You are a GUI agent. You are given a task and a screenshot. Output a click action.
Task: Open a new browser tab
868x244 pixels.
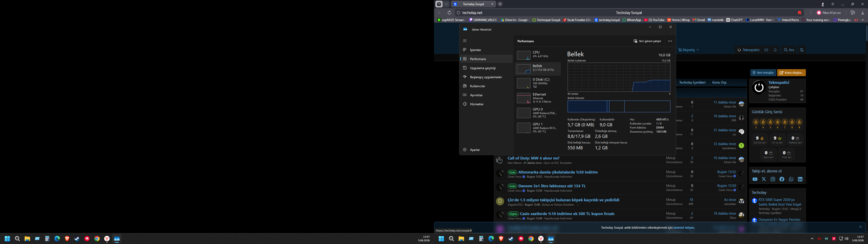pos(500,4)
